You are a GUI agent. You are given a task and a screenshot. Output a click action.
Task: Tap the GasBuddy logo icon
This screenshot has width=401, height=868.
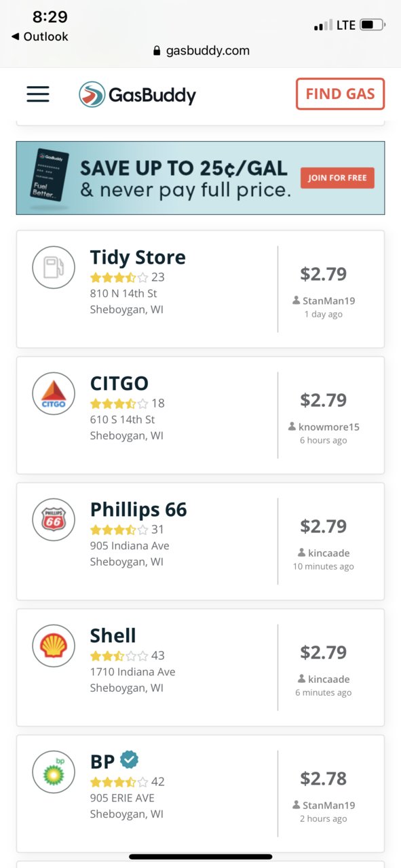pyautogui.click(x=92, y=94)
